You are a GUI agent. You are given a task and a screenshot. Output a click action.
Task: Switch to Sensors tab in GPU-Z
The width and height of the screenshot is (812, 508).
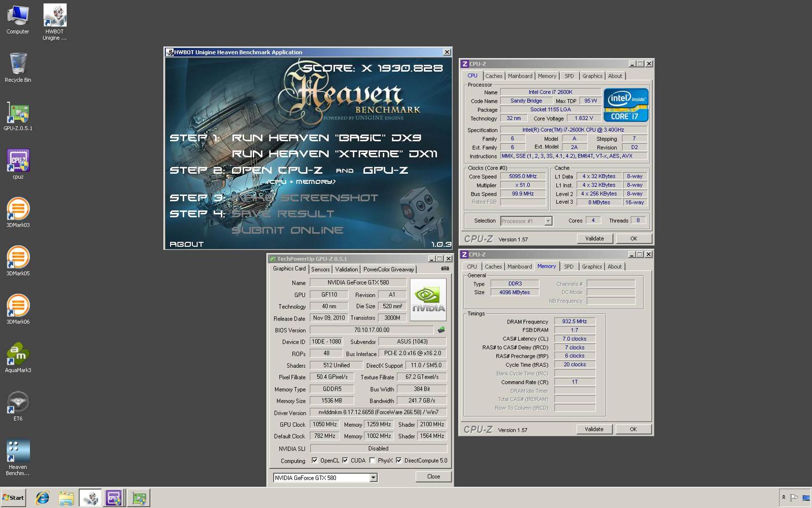pos(320,269)
